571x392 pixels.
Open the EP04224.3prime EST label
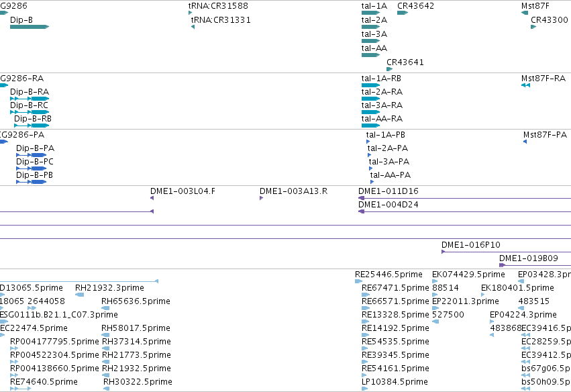coord(523,315)
